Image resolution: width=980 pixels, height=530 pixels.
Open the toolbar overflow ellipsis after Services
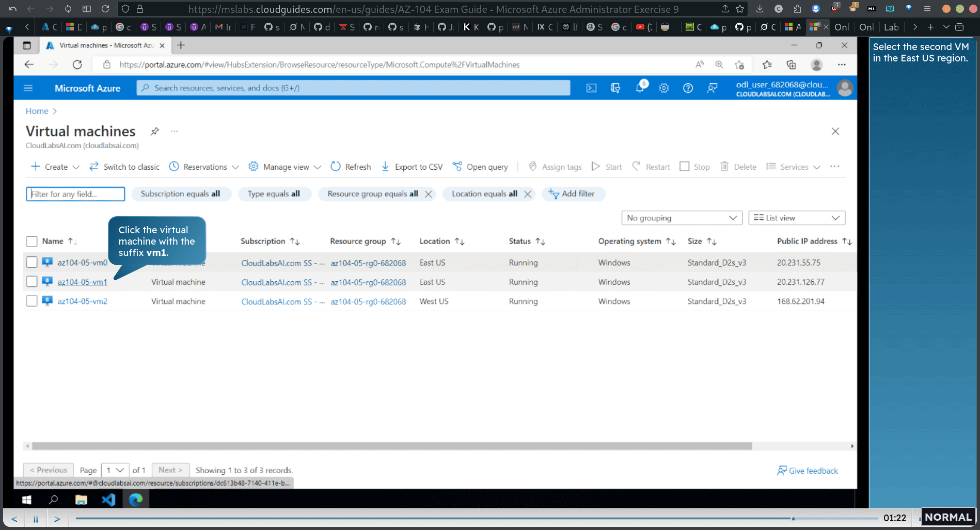835,167
